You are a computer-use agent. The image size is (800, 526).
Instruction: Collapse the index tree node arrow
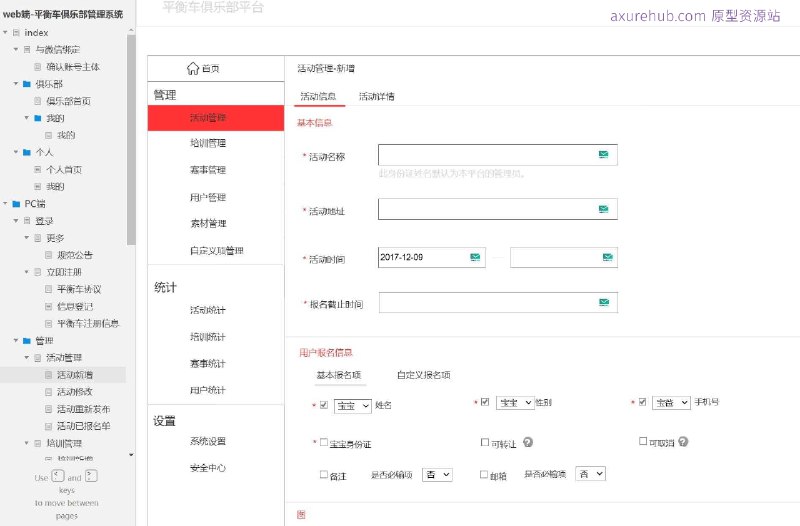pyautogui.click(x=6, y=33)
